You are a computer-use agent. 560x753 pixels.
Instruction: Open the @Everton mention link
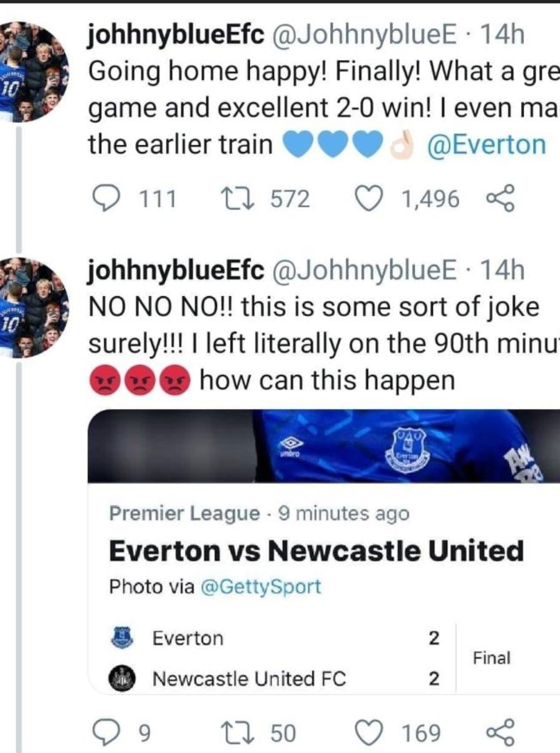(x=486, y=145)
